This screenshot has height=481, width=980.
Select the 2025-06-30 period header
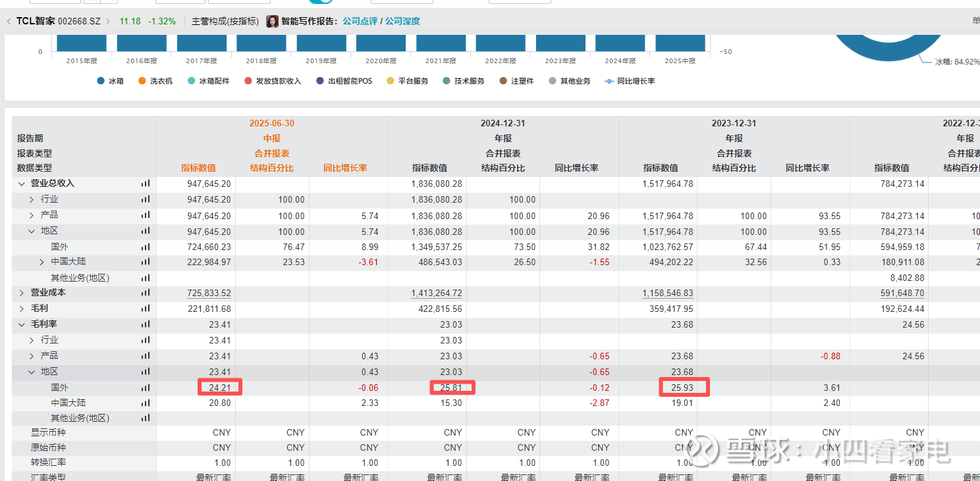tap(271, 123)
